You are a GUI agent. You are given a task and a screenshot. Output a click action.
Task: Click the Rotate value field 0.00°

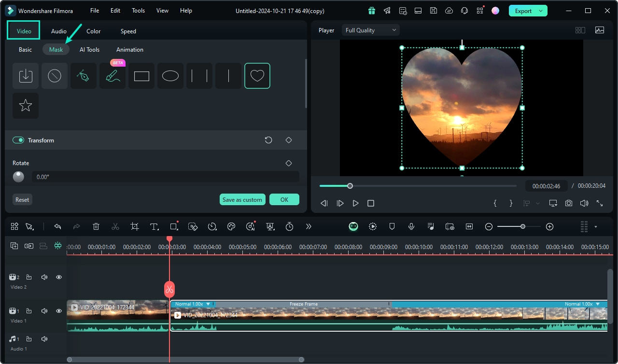[x=166, y=177]
